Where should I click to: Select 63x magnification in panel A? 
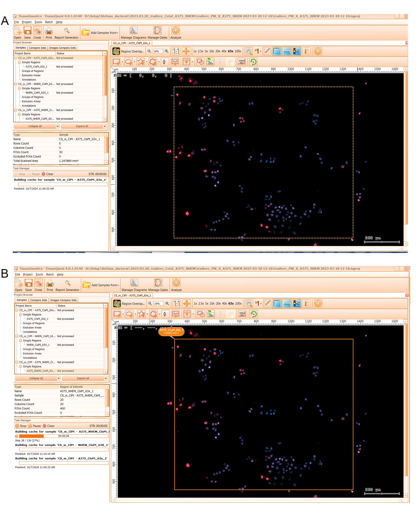point(231,51)
